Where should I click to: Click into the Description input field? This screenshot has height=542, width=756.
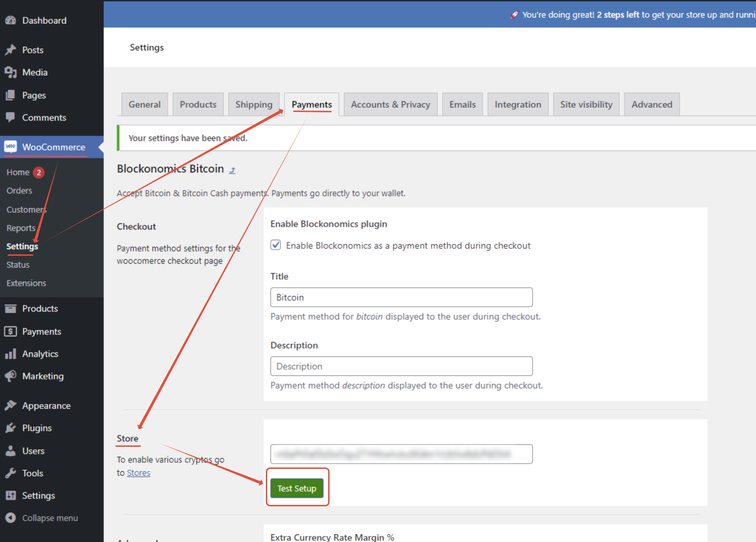click(401, 366)
